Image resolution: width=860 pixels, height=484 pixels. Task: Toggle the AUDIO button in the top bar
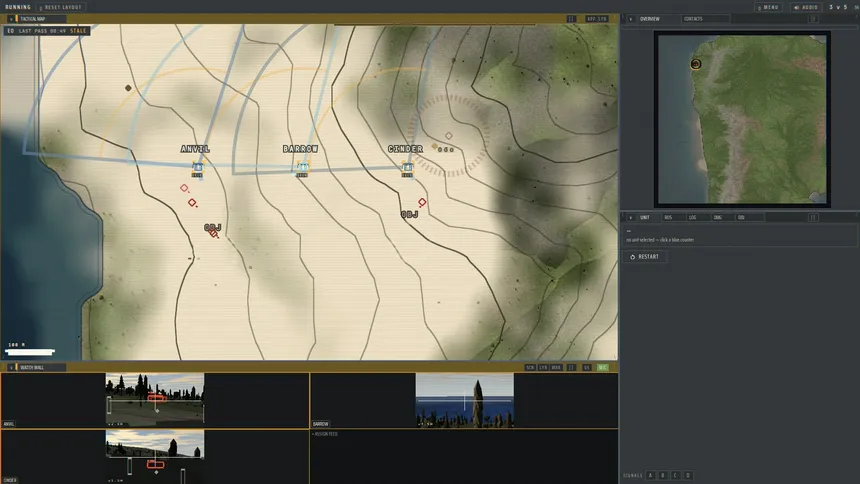click(x=806, y=7)
